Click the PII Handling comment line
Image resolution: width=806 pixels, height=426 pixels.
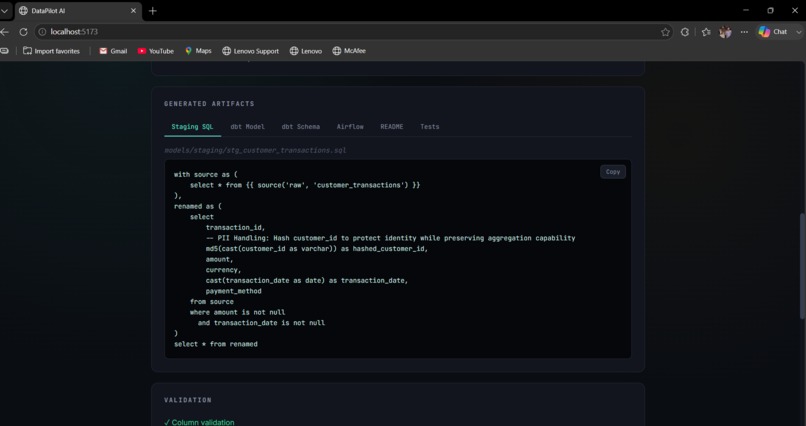point(391,238)
